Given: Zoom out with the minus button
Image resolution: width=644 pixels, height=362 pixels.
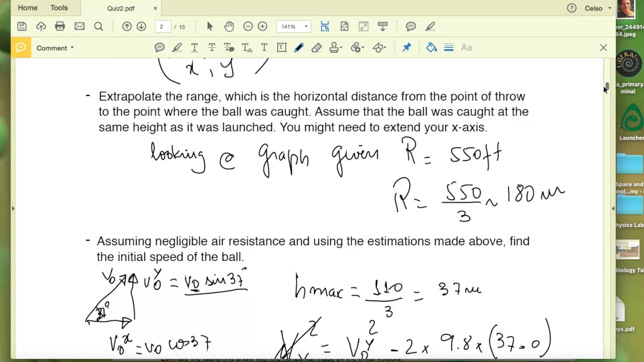Looking at the screenshot, I should (248, 27).
